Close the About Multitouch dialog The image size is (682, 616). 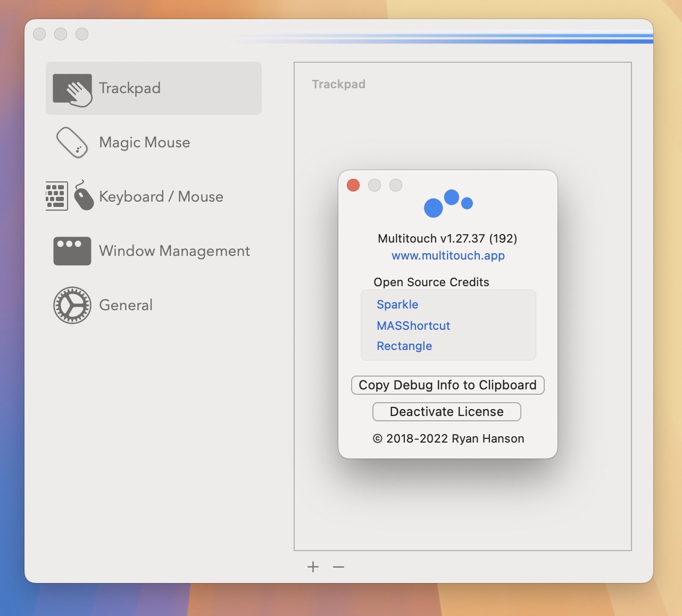click(x=353, y=185)
